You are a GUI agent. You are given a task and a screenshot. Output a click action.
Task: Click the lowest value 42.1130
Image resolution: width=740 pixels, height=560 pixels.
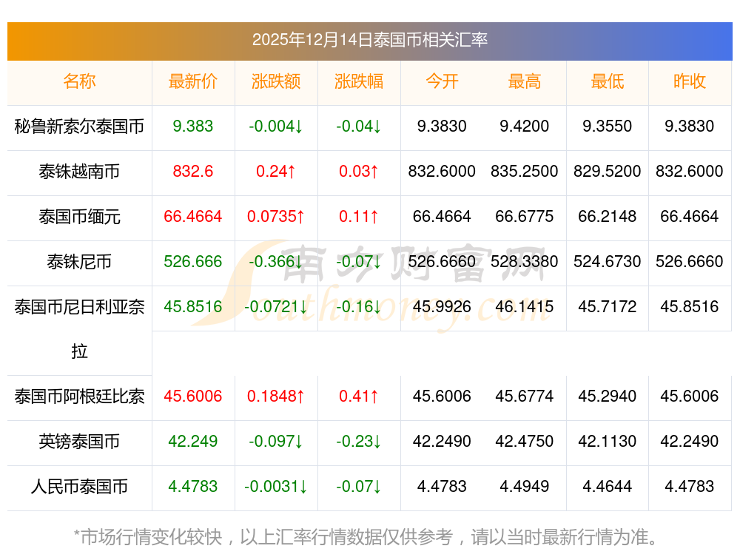click(608, 441)
